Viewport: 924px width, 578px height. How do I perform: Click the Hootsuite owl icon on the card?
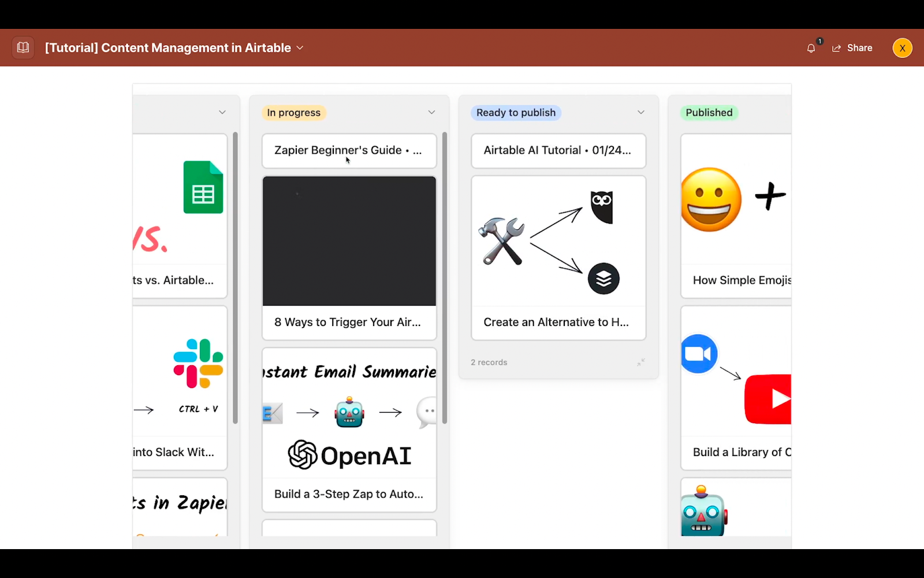pyautogui.click(x=602, y=207)
